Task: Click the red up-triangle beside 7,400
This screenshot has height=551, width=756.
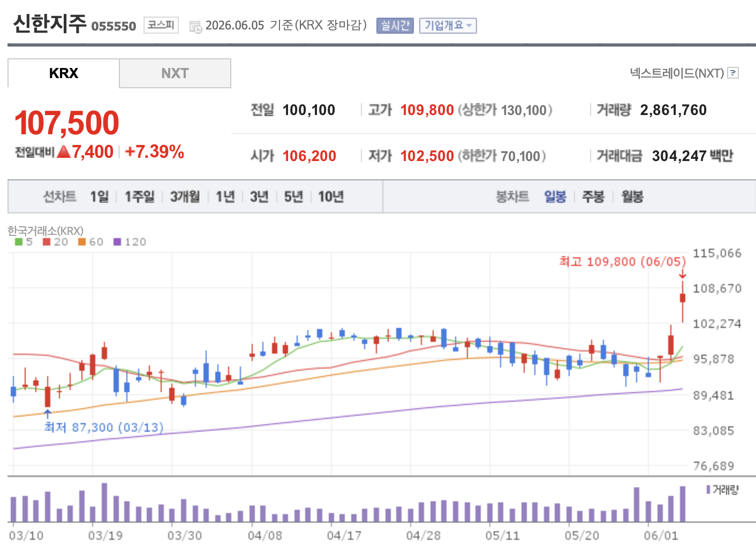Action: point(64,152)
